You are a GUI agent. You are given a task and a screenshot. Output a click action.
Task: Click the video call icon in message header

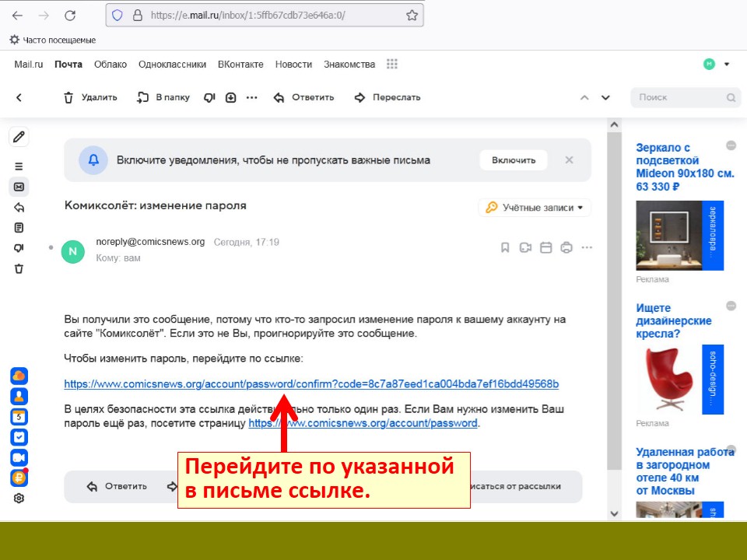tap(525, 247)
